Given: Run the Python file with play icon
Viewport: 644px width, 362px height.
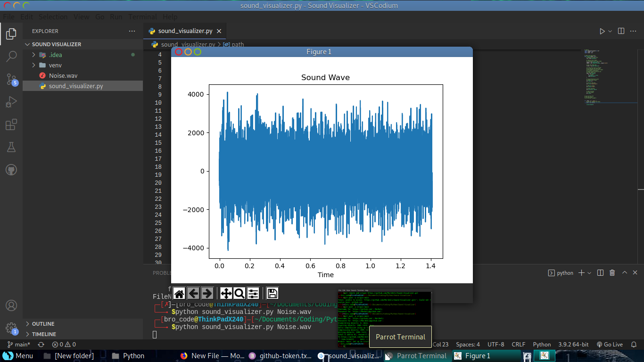Looking at the screenshot, I should coord(602,31).
